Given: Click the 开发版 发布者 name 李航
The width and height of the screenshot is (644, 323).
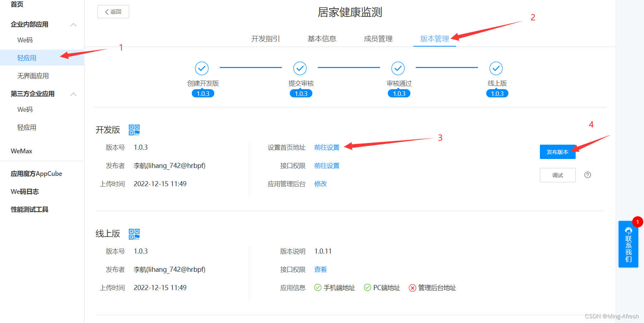Looking at the screenshot, I should point(170,165).
